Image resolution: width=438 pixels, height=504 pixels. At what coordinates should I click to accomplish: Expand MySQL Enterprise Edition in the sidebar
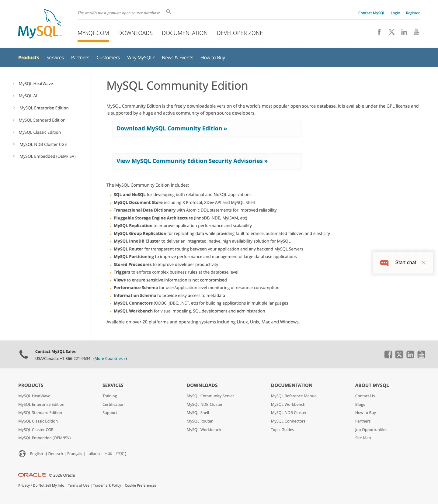tap(14, 108)
